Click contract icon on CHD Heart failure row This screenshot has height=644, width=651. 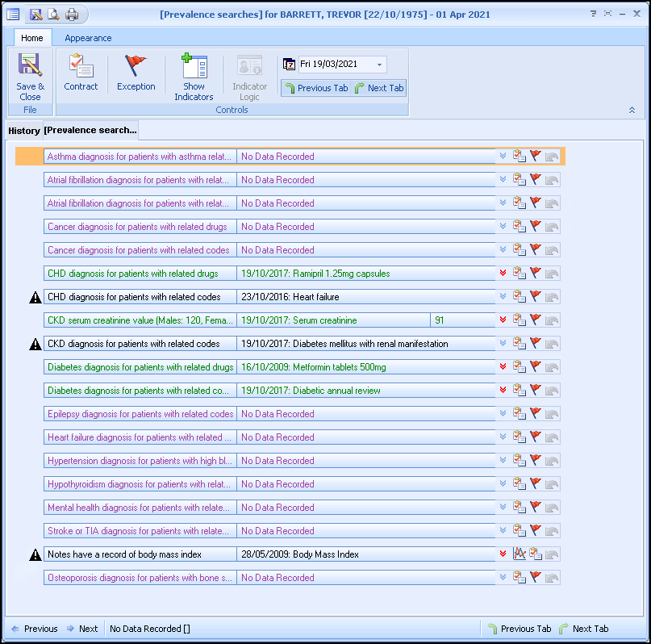coord(519,297)
